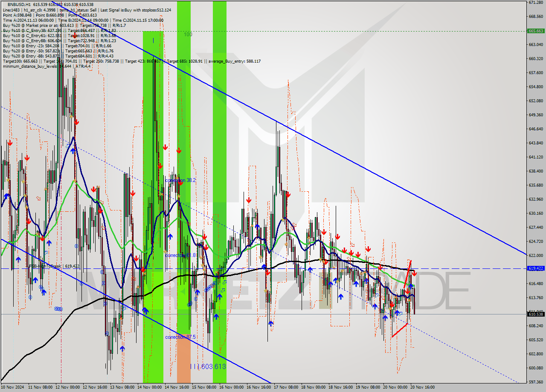Click the '17 Nov 08:00' time label
The height and width of the screenshot is (392, 546).
[x=286, y=388]
